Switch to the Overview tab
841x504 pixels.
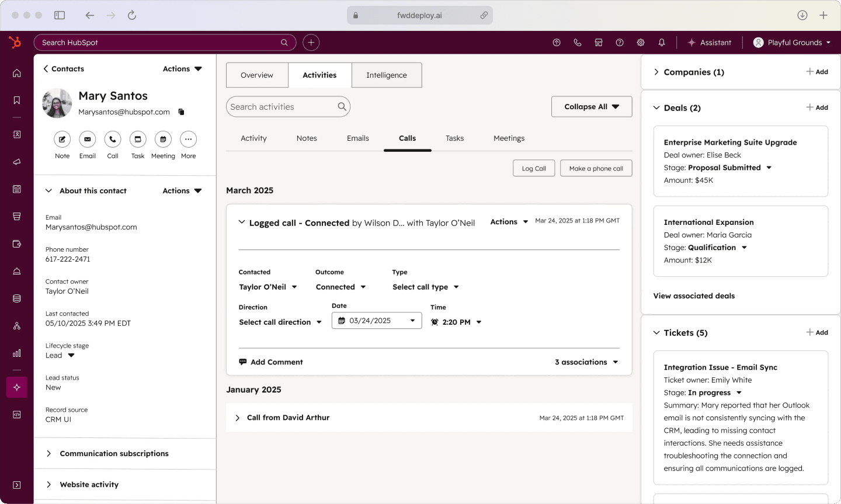coord(257,75)
